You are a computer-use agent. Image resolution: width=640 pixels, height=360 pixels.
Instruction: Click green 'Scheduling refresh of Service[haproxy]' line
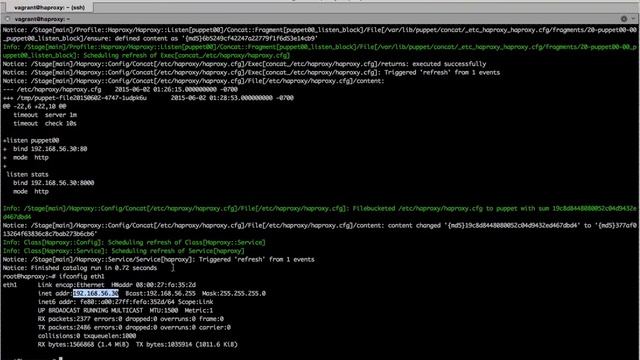pyautogui.click(x=124, y=251)
